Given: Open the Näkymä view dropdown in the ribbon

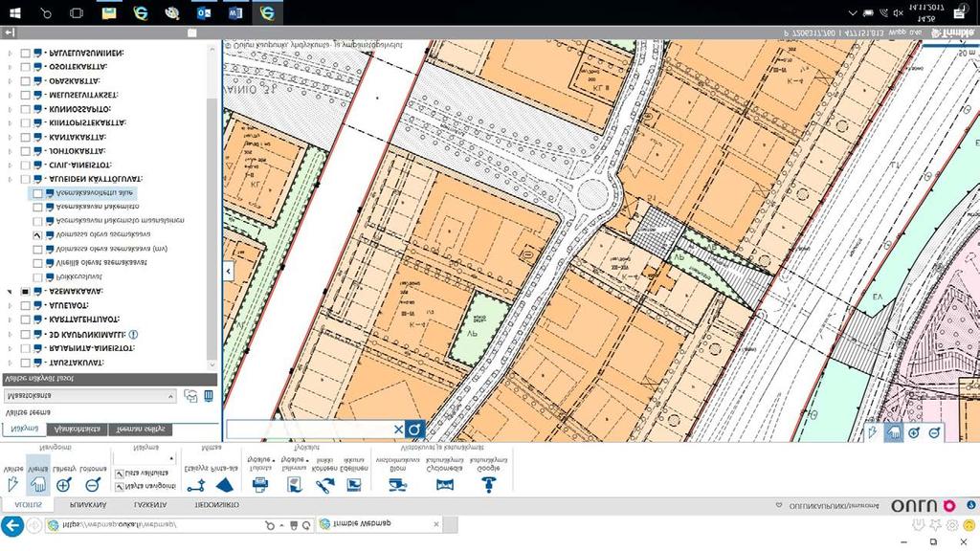Looking at the screenshot, I should click(145, 458).
